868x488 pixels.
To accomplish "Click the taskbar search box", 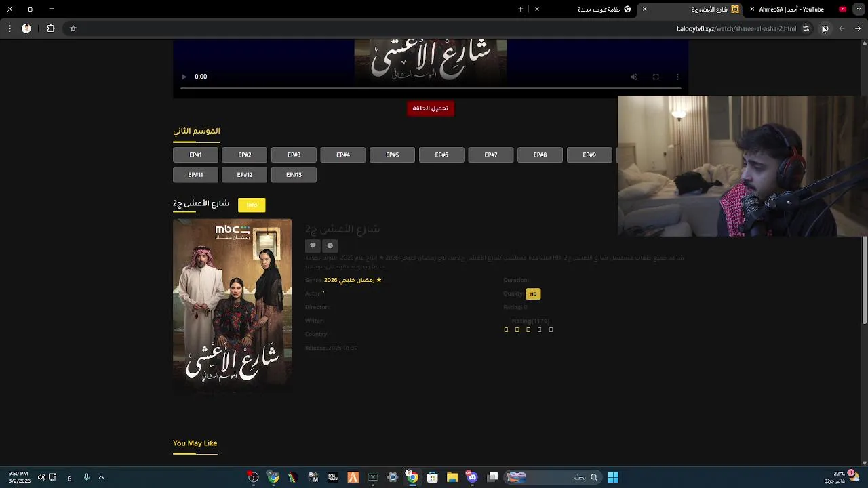I will tap(553, 477).
